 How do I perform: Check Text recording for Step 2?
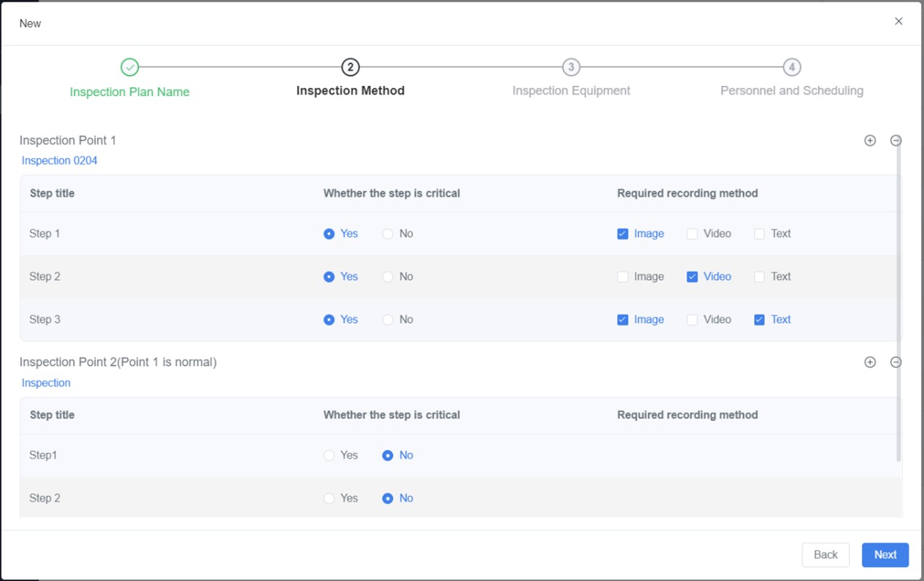[x=759, y=276]
